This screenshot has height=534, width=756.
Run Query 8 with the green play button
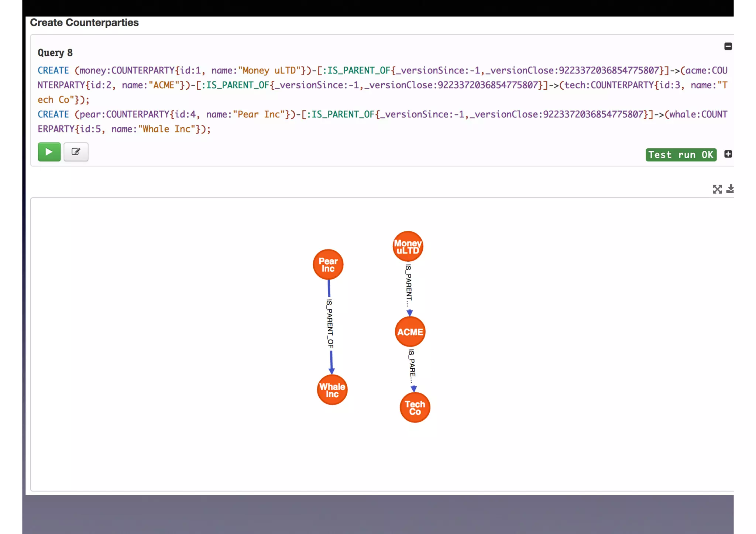coord(49,152)
